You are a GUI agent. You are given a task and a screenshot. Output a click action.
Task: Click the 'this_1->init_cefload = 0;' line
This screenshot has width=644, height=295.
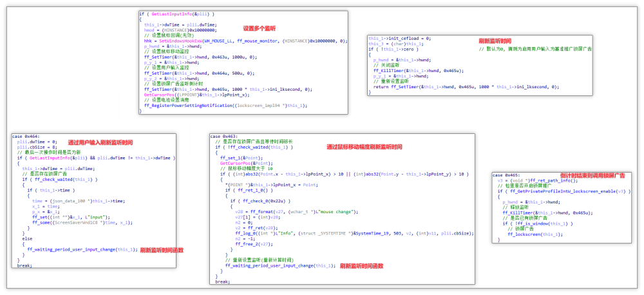399,38
